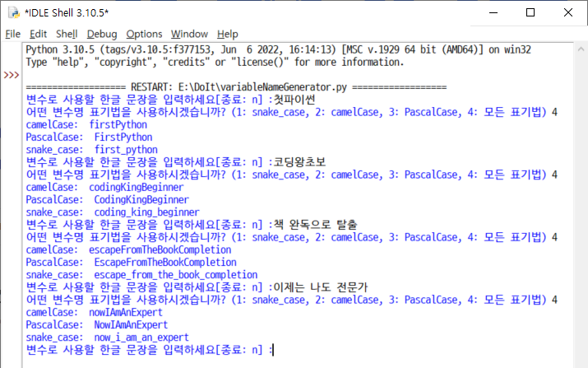
Task: Open the Options menu
Action: click(144, 35)
